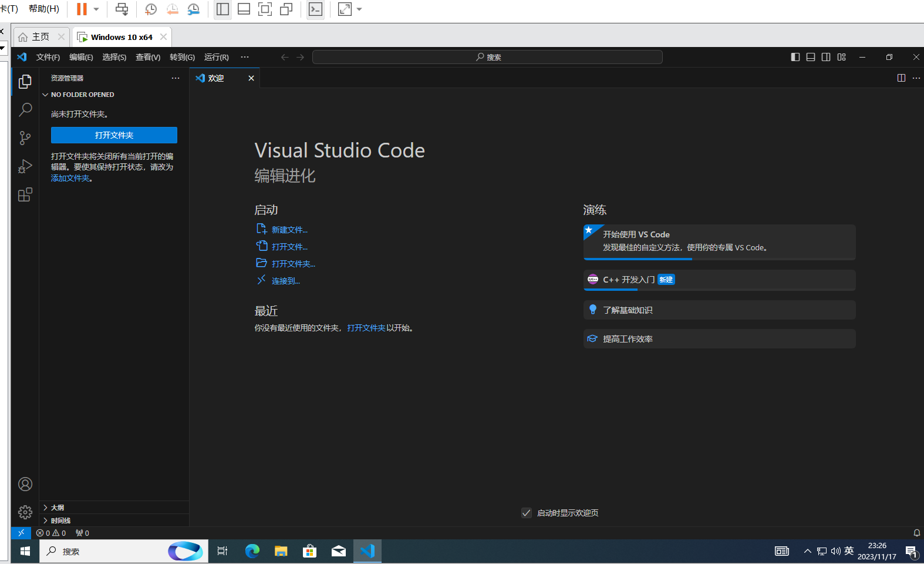
Task: Click the 新建文件... start link
Action: tap(289, 230)
